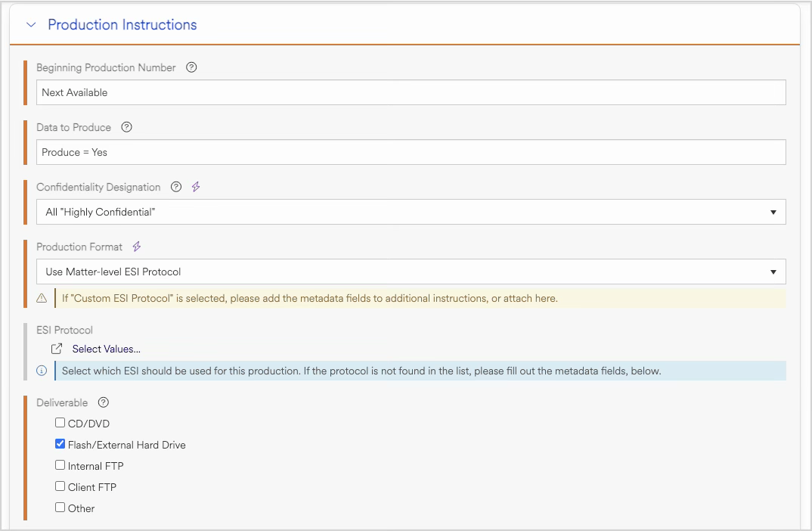The image size is (812, 531).
Task: Click the warning triangle icon under Production Format
Action: (x=42, y=298)
